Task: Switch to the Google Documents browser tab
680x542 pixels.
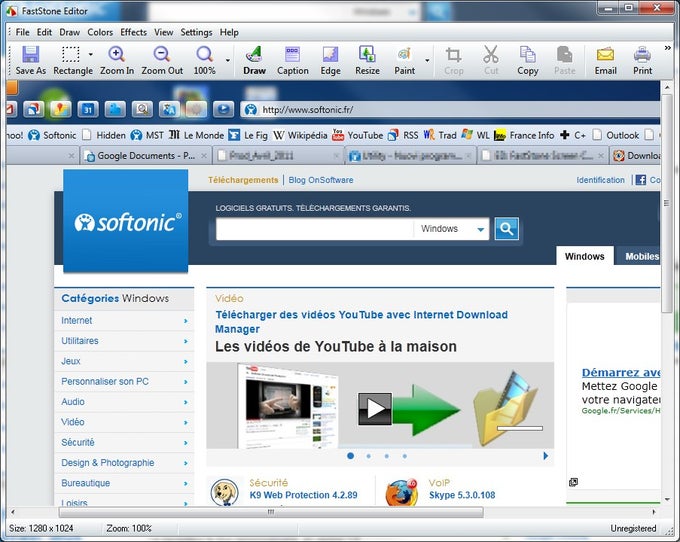Action: pyautogui.click(x=146, y=156)
